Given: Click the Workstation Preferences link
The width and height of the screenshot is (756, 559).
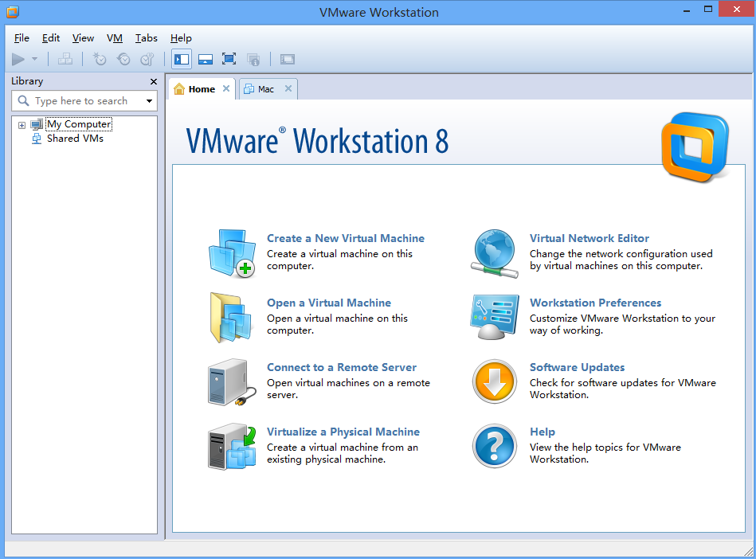Looking at the screenshot, I should coord(595,303).
